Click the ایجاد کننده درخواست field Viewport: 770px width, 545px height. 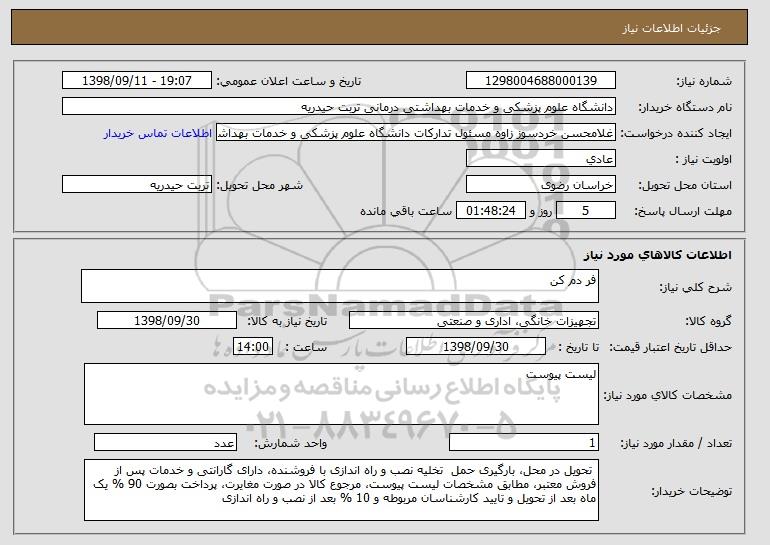pos(416,133)
